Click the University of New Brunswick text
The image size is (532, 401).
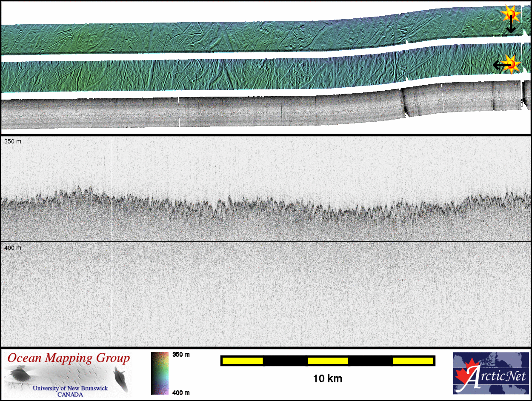(x=70, y=388)
